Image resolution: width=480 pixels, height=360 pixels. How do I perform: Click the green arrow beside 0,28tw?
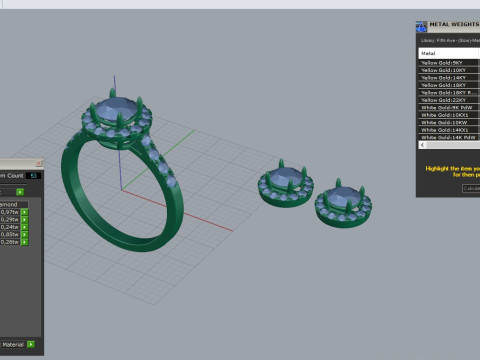(x=25, y=242)
